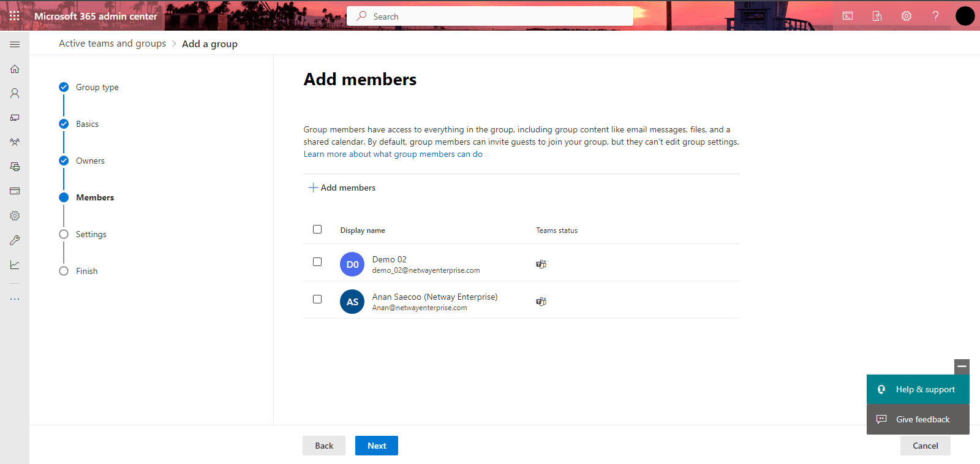Open Users icon in left sidebar
This screenshot has width=980, height=464.
[x=15, y=93]
